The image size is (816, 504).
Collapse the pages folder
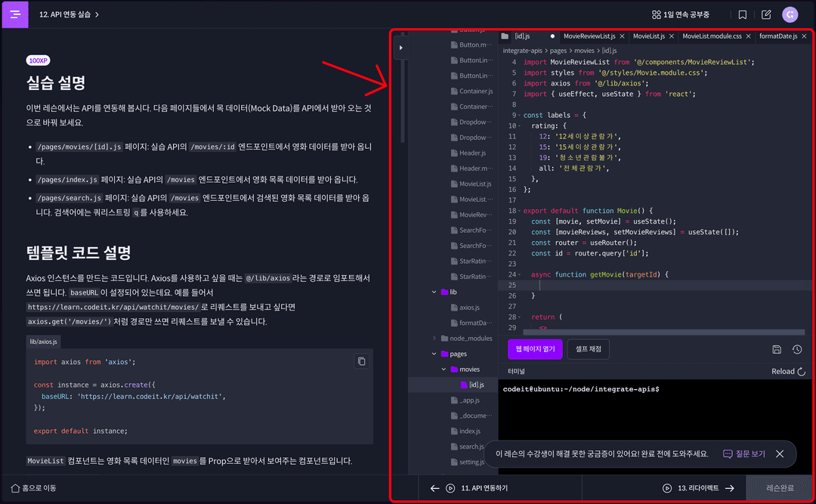434,354
